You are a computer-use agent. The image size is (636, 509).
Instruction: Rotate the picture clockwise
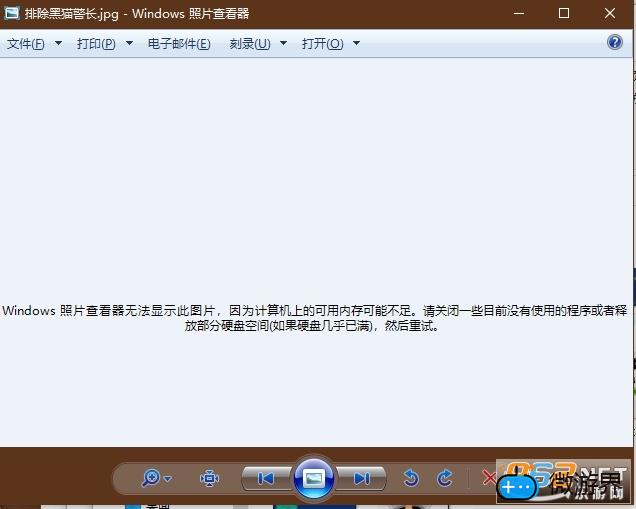click(445, 478)
